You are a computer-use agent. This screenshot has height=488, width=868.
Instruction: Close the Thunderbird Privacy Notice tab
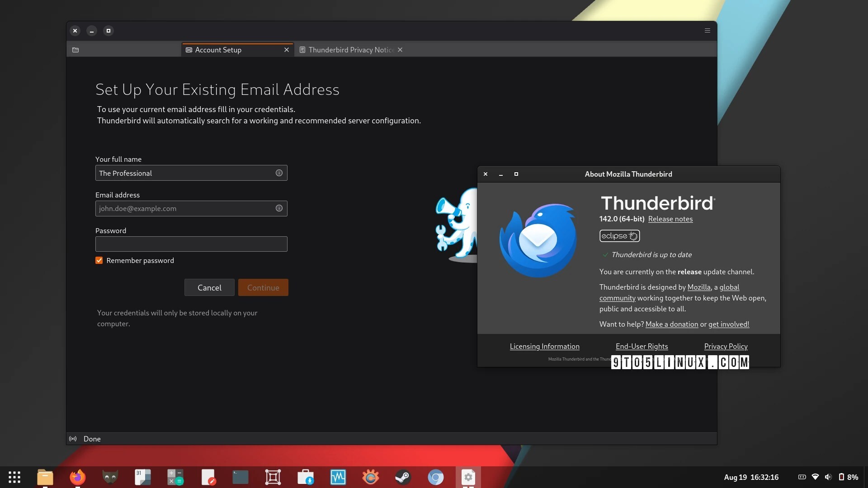point(400,50)
